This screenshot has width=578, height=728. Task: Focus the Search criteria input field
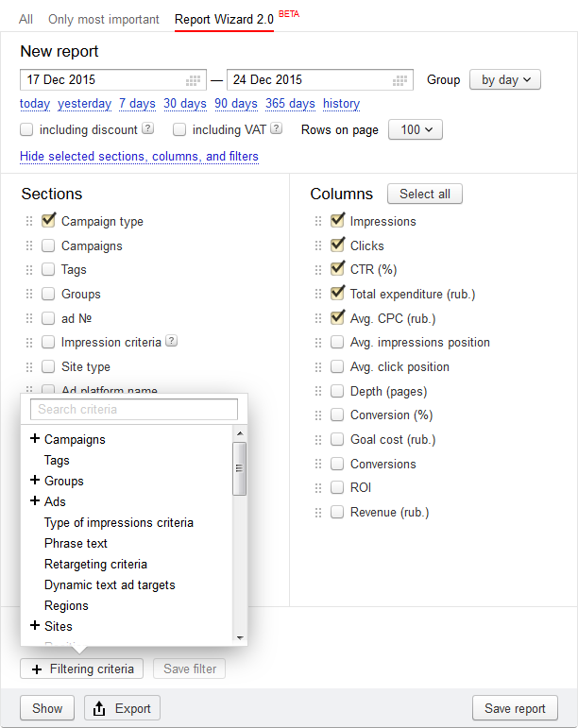pos(134,410)
